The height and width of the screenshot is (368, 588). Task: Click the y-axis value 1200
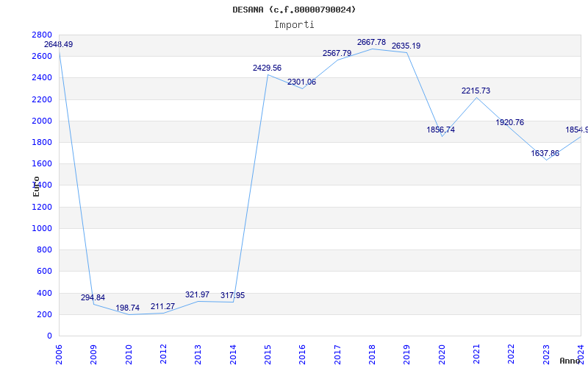point(42,207)
